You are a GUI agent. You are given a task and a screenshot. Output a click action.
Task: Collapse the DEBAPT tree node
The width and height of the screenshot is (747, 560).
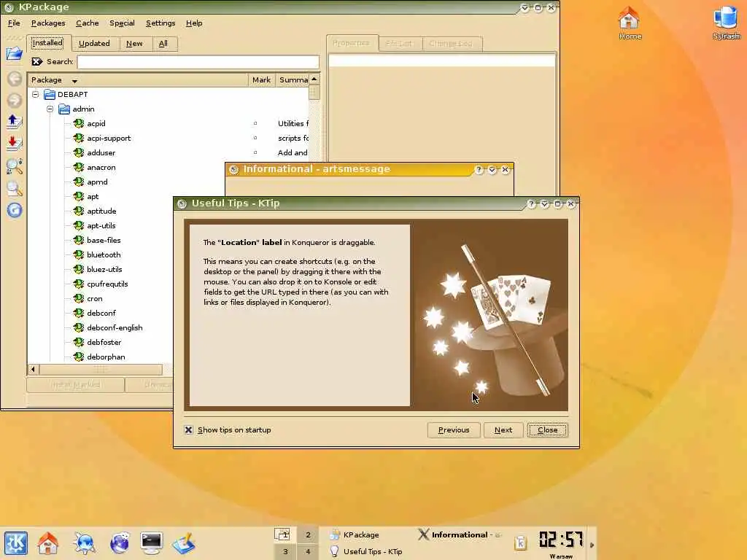tap(35, 94)
